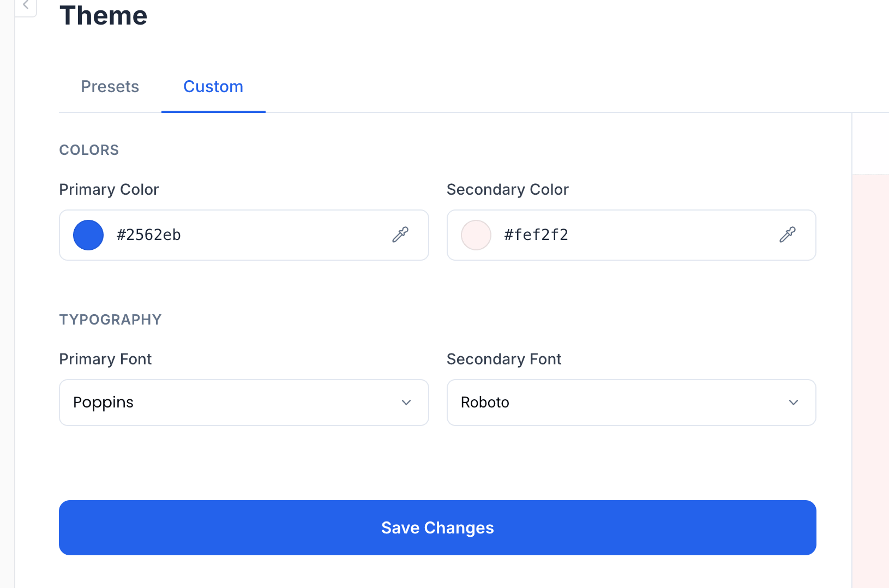The height and width of the screenshot is (588, 889).
Task: Click the pink Secondary Color swatch
Action: click(x=476, y=235)
